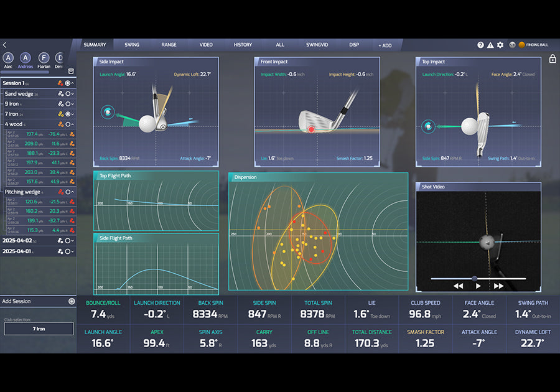Expand the 2025-04-02 session chevron

click(73, 241)
